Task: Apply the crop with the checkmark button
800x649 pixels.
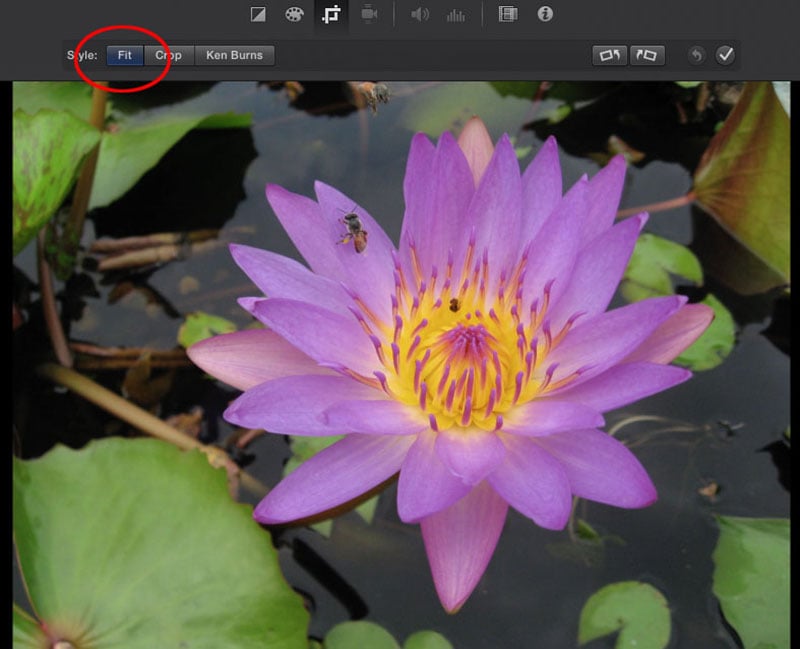Action: [725, 55]
